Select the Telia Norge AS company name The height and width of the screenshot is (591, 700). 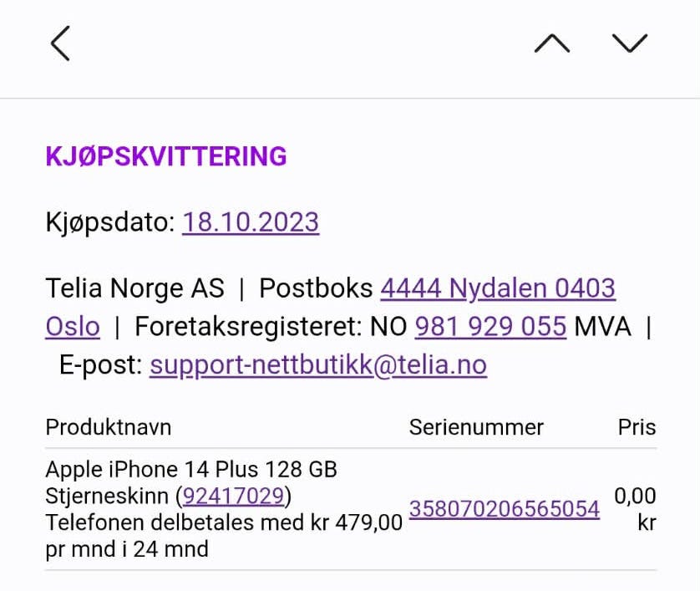tap(134, 288)
